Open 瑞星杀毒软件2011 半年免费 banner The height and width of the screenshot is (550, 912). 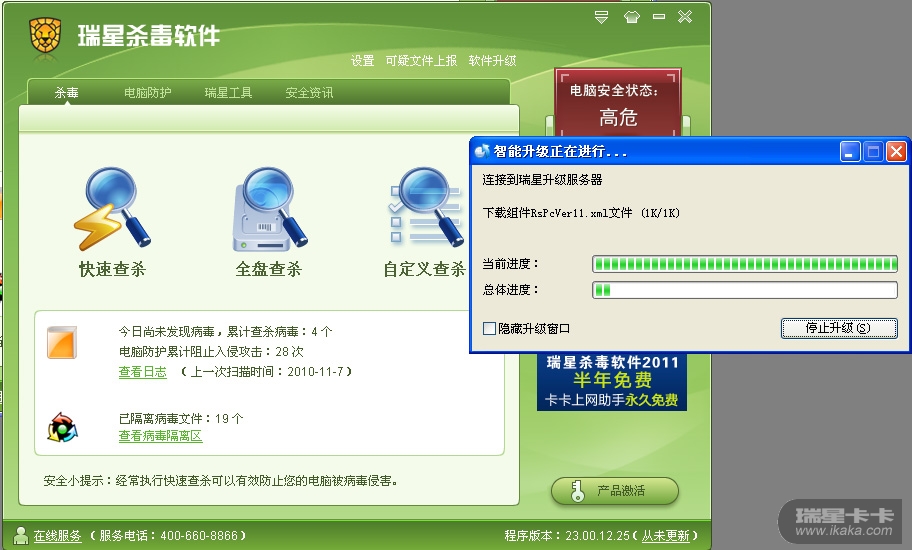(x=612, y=381)
